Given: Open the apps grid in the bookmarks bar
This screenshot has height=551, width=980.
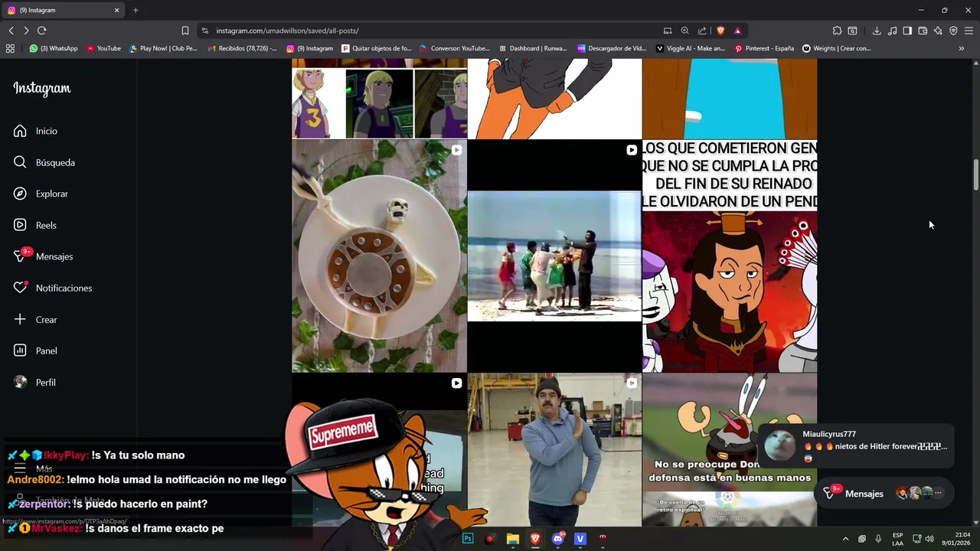Looking at the screenshot, I should [10, 48].
